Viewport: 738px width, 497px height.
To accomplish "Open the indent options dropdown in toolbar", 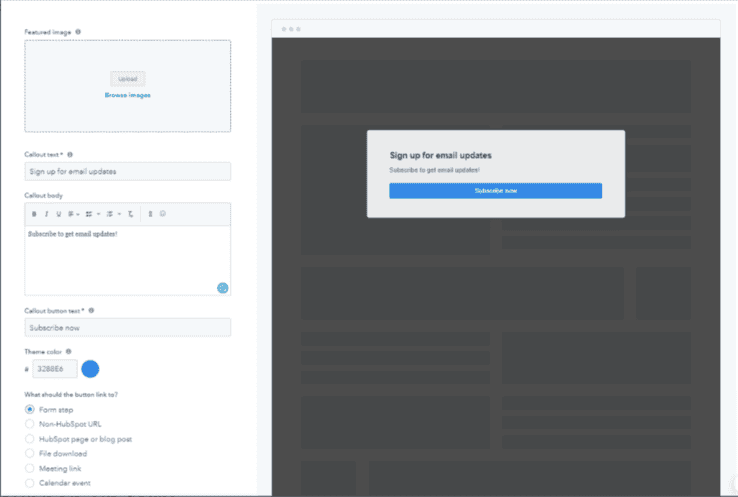I will (x=113, y=214).
